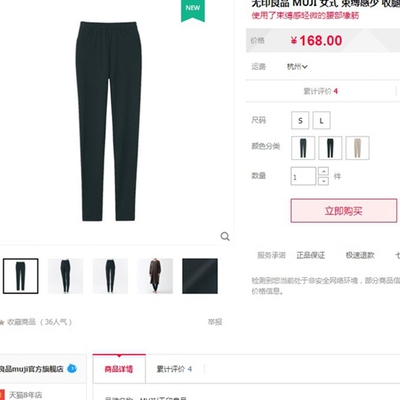Click the magnifier zoom icon on product image
Image resolution: width=400 pixels, height=400 pixels.
pyautogui.click(x=225, y=236)
